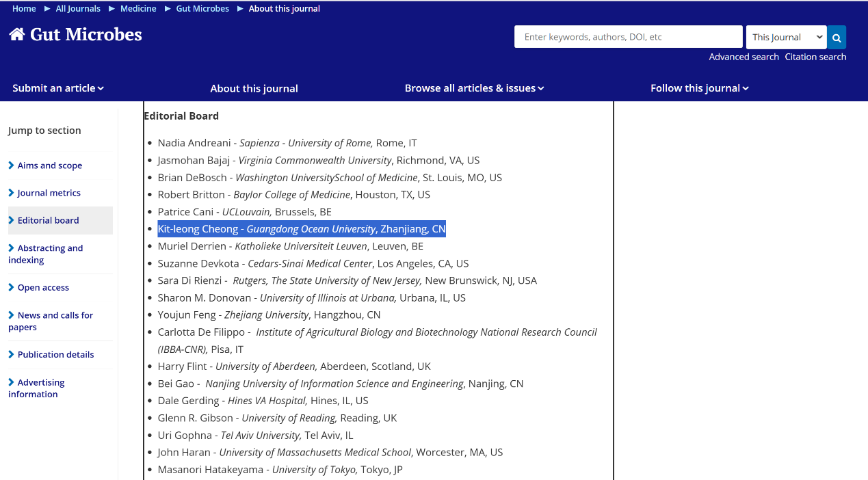Click the Bei Gao entry
Viewport: 868px width, 480px height.
(341, 384)
